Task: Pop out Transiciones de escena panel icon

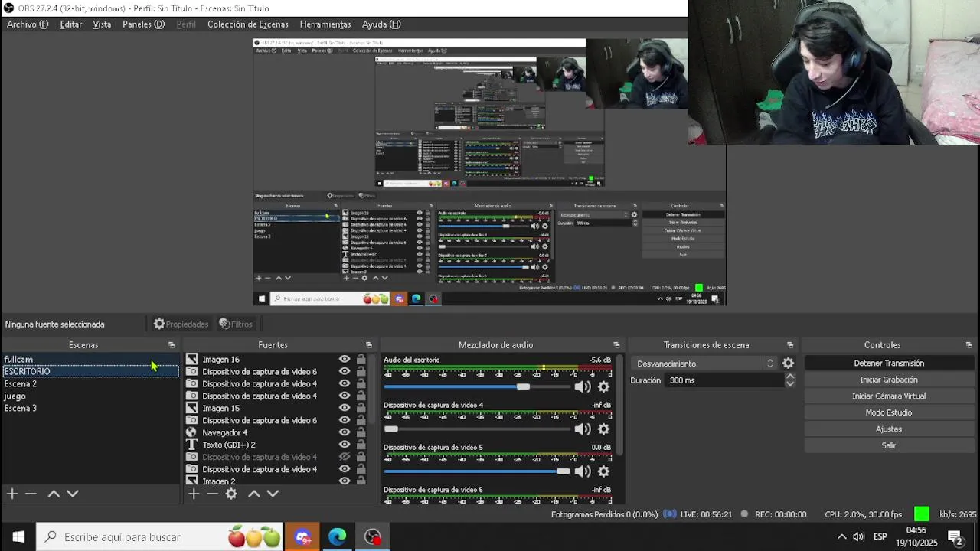Action: coord(790,345)
